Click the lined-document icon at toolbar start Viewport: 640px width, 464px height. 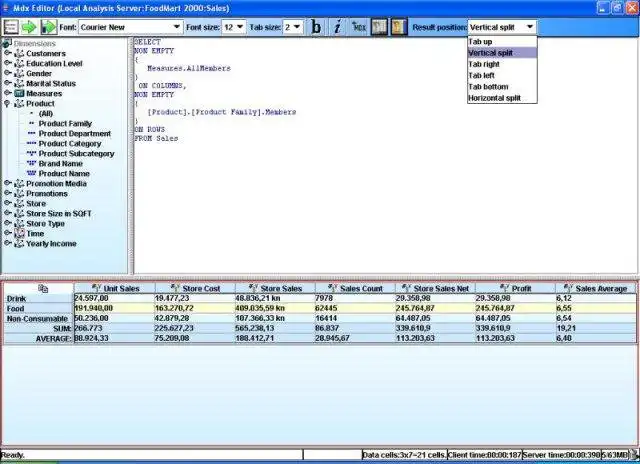(x=11, y=27)
